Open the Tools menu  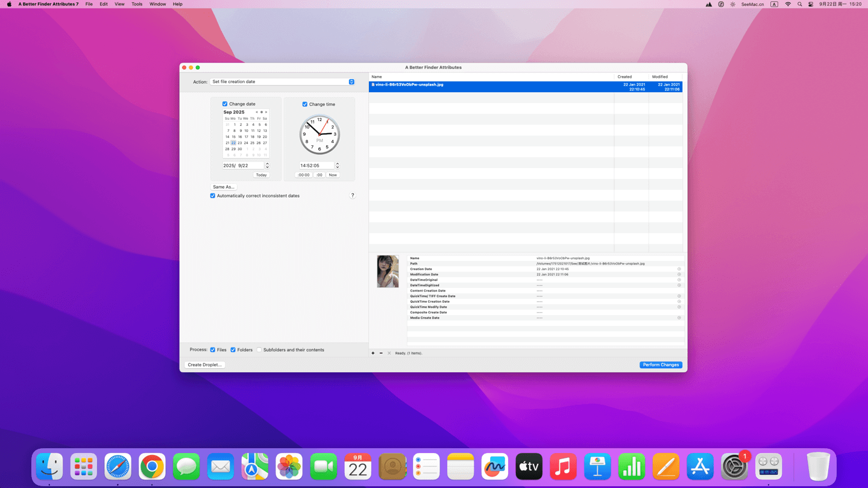(x=137, y=4)
